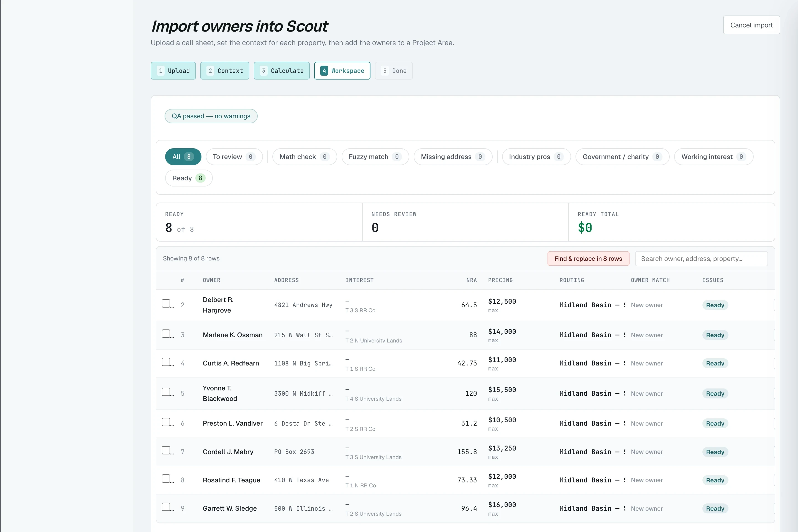Click address PO Box 2693

click(294, 452)
